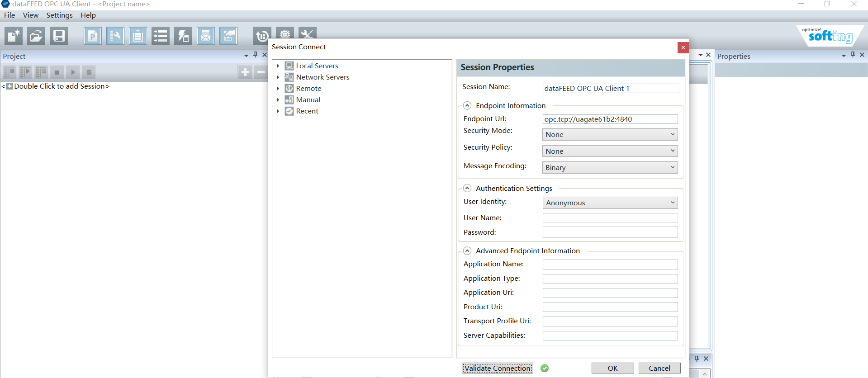Click the Save floppy disk icon
868x378 pixels.
pos(59,36)
